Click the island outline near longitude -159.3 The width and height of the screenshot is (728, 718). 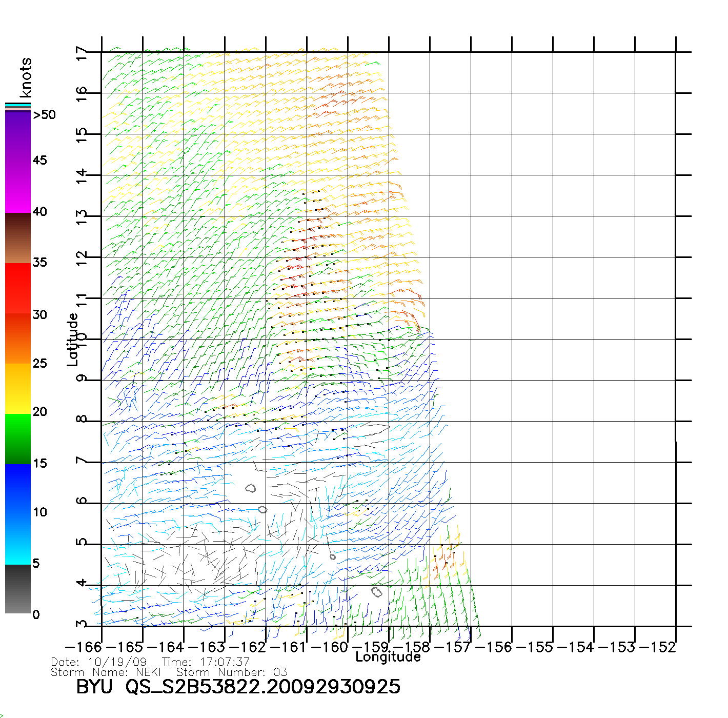[x=377, y=592]
